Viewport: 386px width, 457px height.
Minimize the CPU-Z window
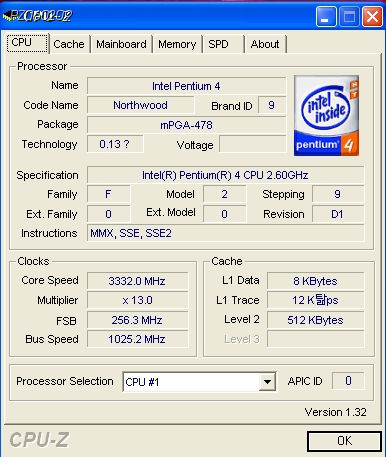[326, 16]
